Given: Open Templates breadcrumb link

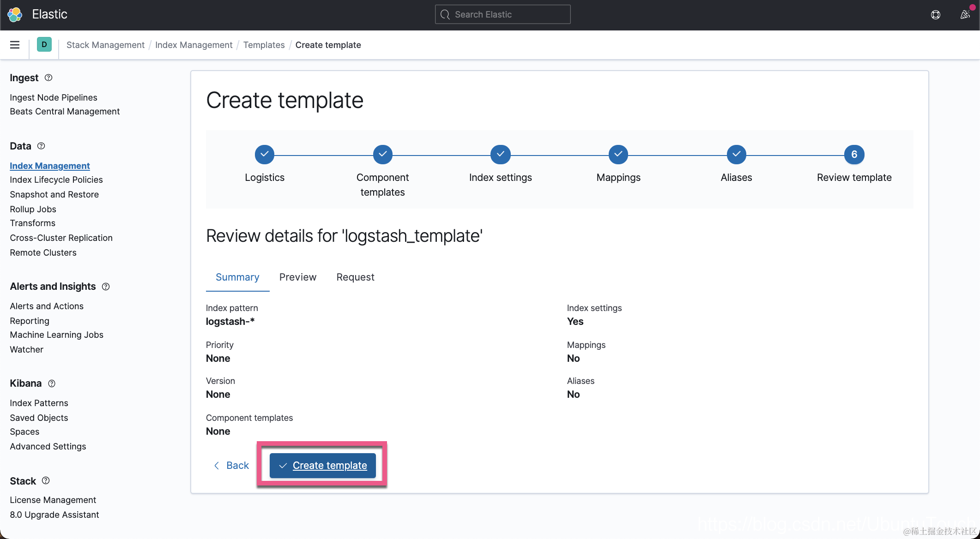Looking at the screenshot, I should pyautogui.click(x=264, y=45).
